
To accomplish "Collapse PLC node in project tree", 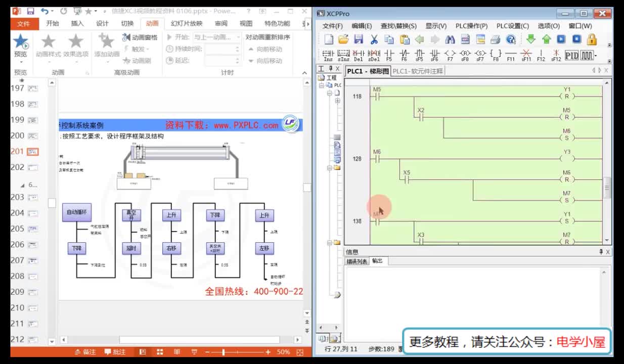I will 322,85.
